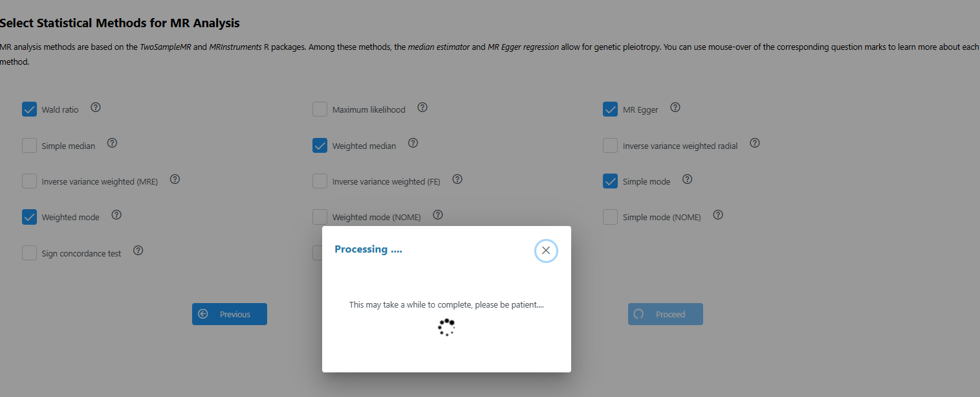Click help icon for Inverse variance weighted (FE)
The height and width of the screenshot is (397, 980).
457,179
